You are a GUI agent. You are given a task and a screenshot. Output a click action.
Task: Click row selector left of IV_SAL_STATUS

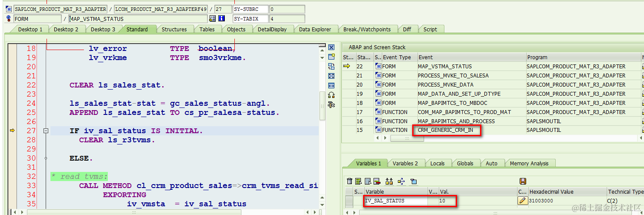pyautogui.click(x=349, y=201)
